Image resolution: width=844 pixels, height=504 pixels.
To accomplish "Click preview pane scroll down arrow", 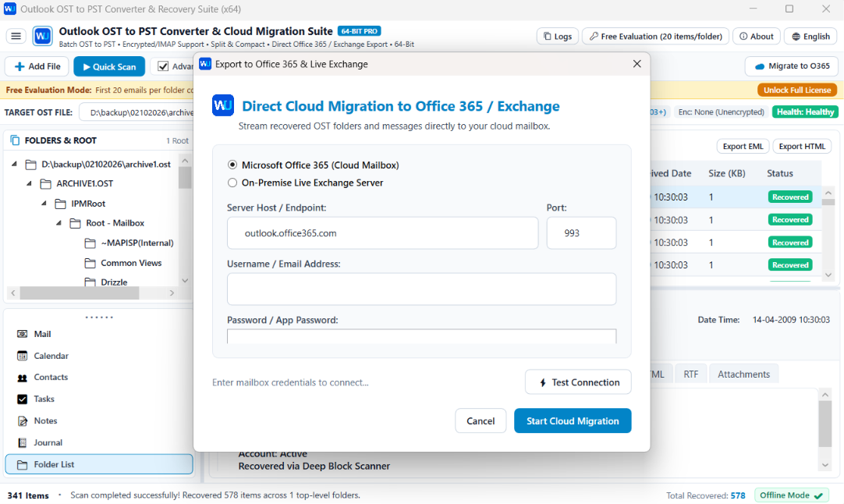I will (x=824, y=465).
